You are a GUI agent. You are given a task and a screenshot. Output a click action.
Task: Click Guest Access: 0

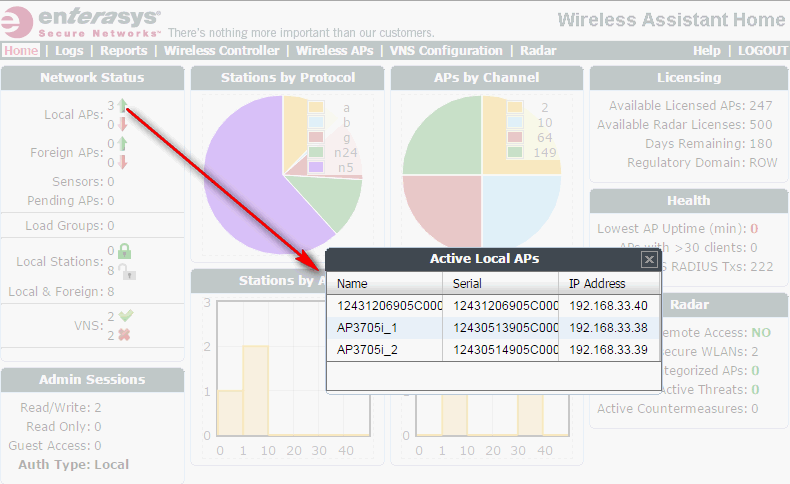pos(54,446)
